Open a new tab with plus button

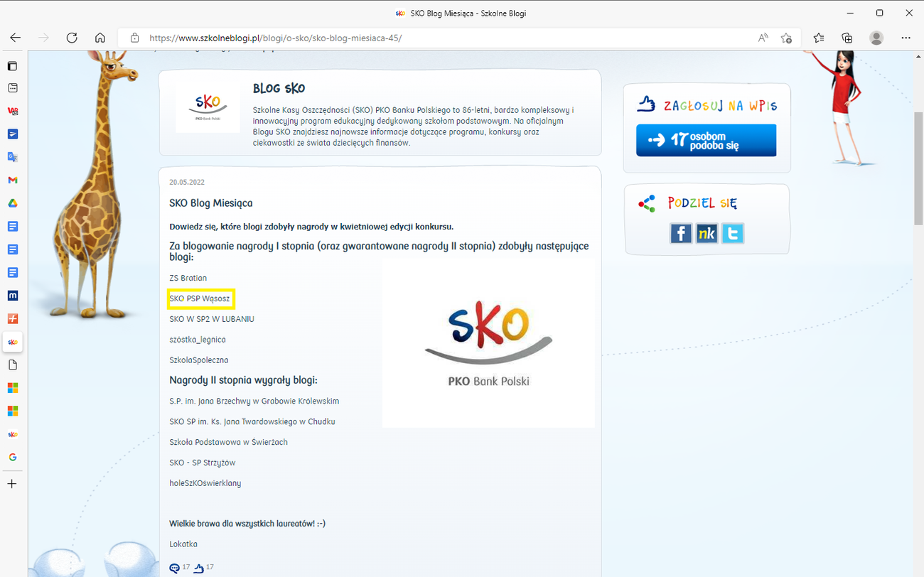[12, 484]
